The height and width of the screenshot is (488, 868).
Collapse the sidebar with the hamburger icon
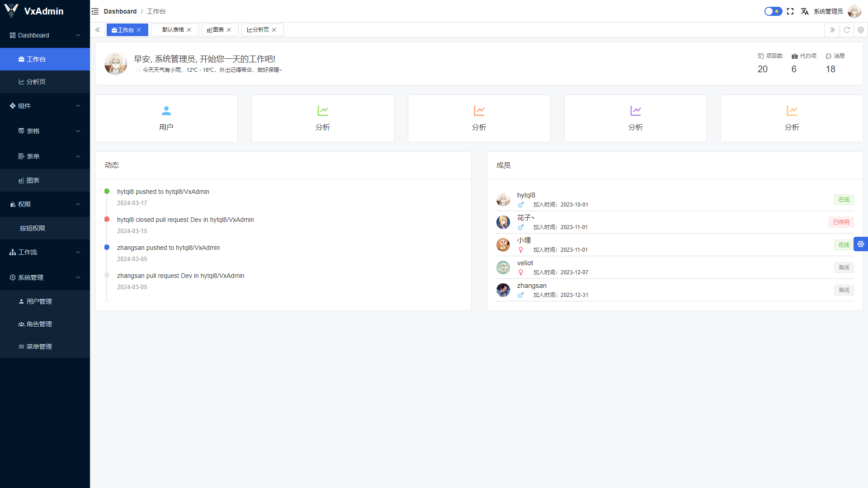pos(95,11)
